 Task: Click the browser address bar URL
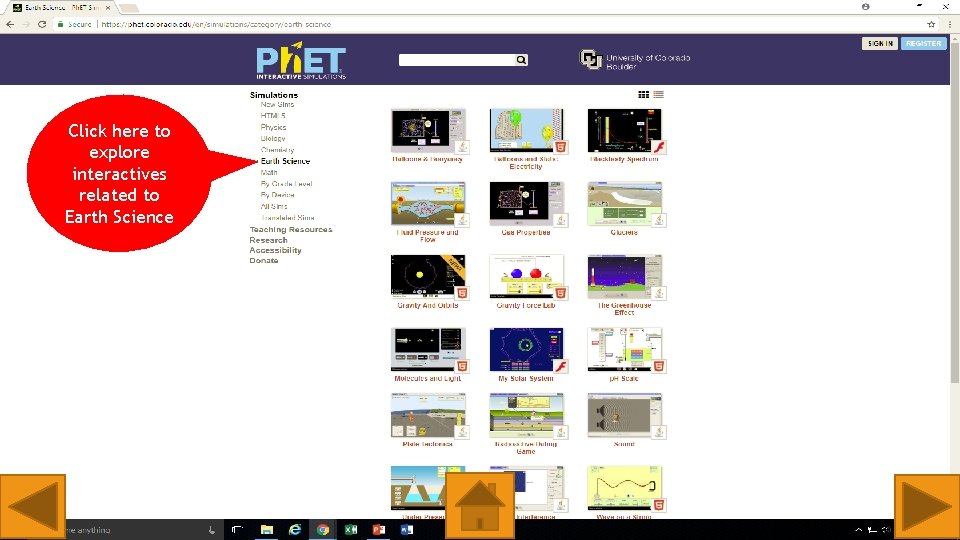[x=216, y=24]
